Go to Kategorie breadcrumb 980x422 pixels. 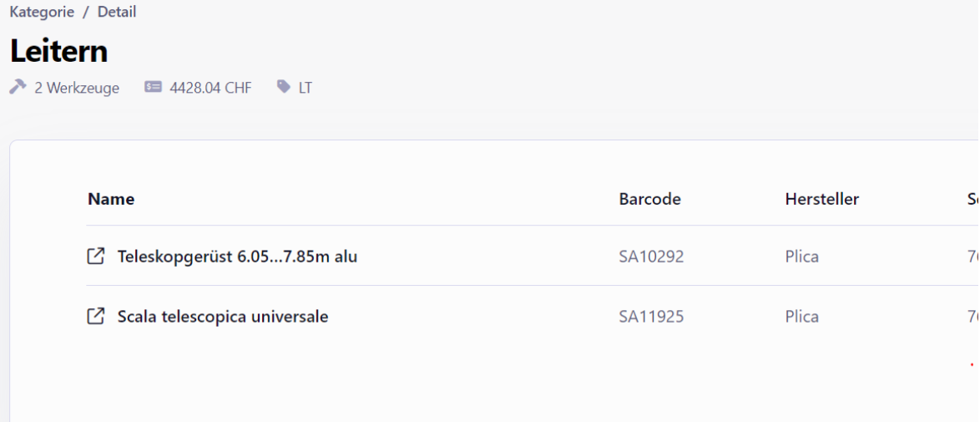[x=42, y=11]
